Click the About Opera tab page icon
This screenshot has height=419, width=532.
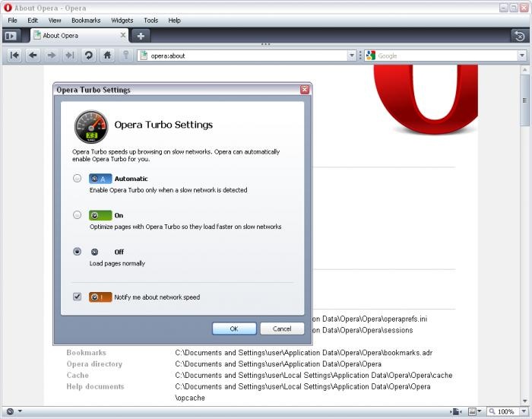point(37,35)
